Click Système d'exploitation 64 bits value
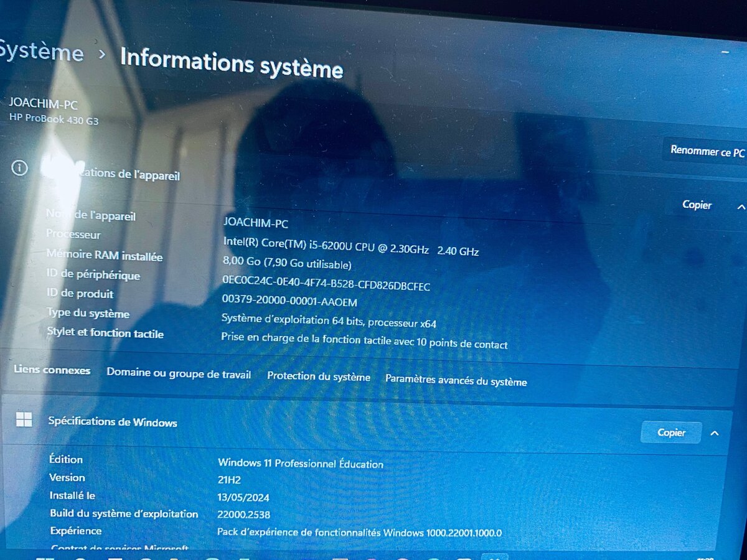Viewport: 747px width, 560px height. [x=329, y=322]
